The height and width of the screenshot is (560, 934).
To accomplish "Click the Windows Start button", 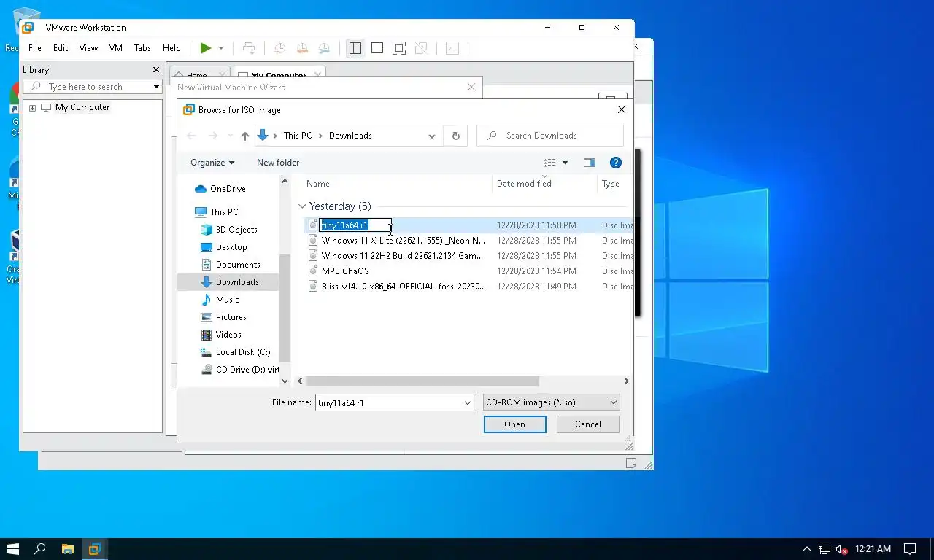I will (x=13, y=549).
